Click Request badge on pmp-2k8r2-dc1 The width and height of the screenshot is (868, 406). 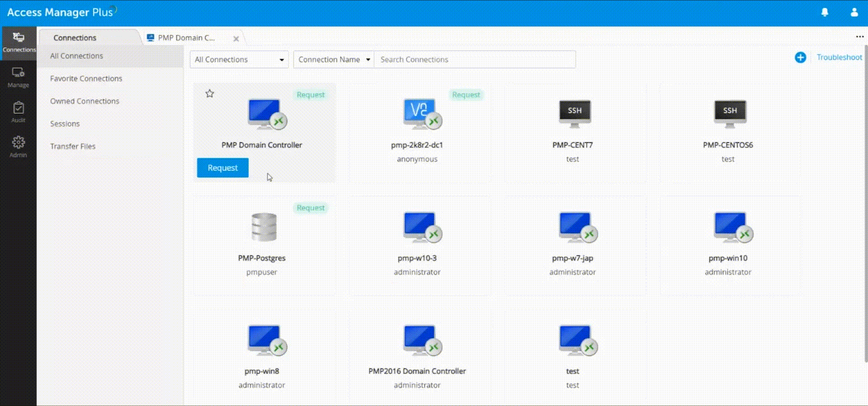[x=466, y=95]
